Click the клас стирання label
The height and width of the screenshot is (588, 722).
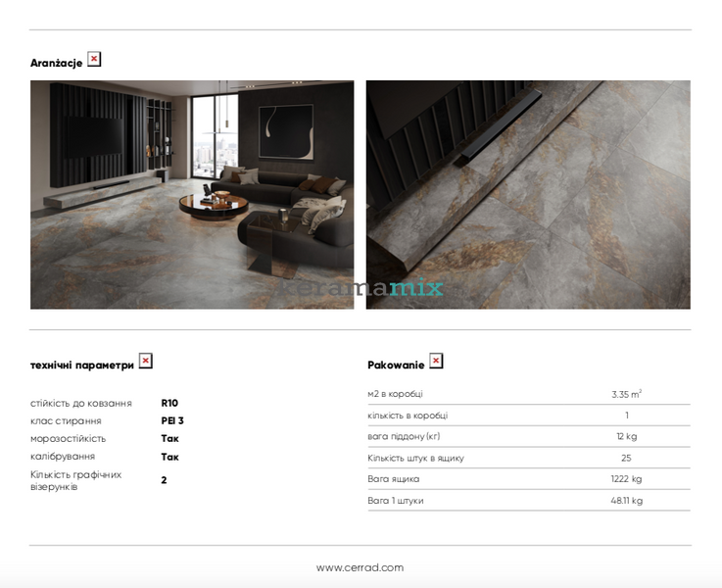[x=66, y=421]
